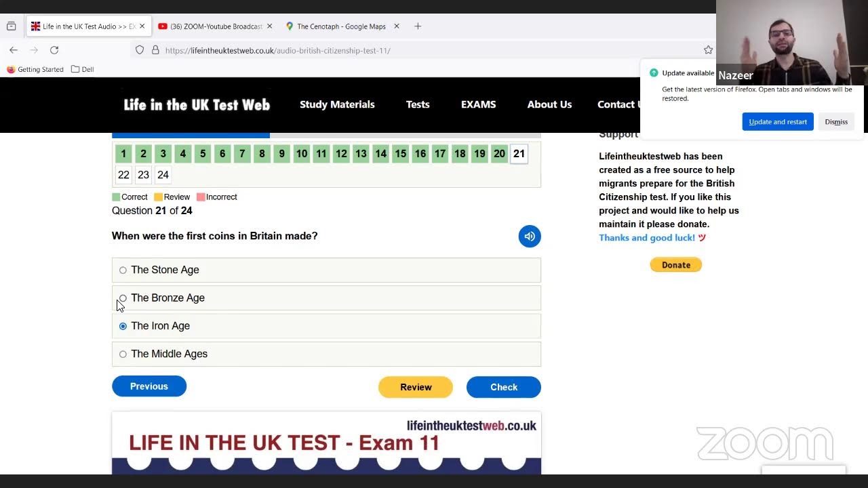The image size is (868, 488).
Task: Select The Iron Age radio button
Action: coord(123,326)
